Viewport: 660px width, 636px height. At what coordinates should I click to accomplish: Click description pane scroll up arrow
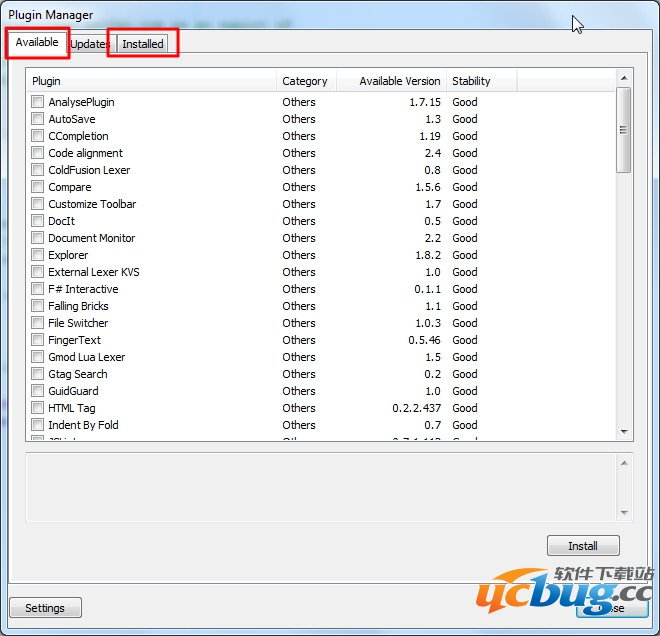(624, 463)
